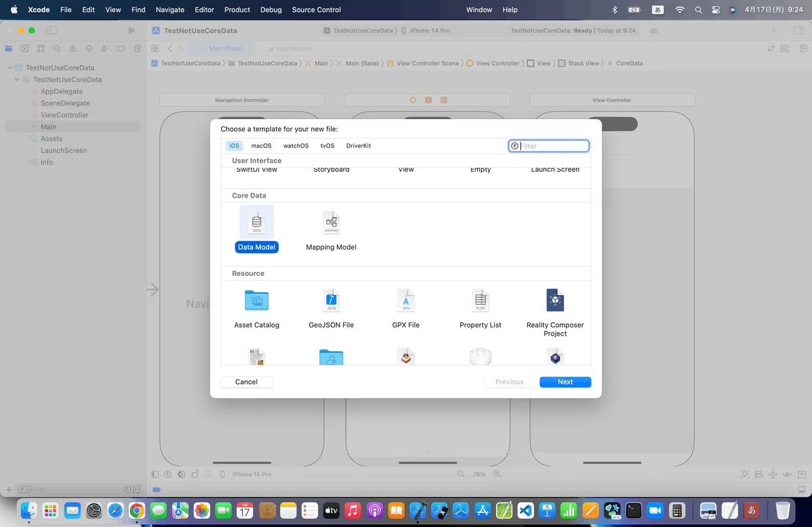Open the related items grid icon
The image size is (812, 527).
(x=155, y=49)
